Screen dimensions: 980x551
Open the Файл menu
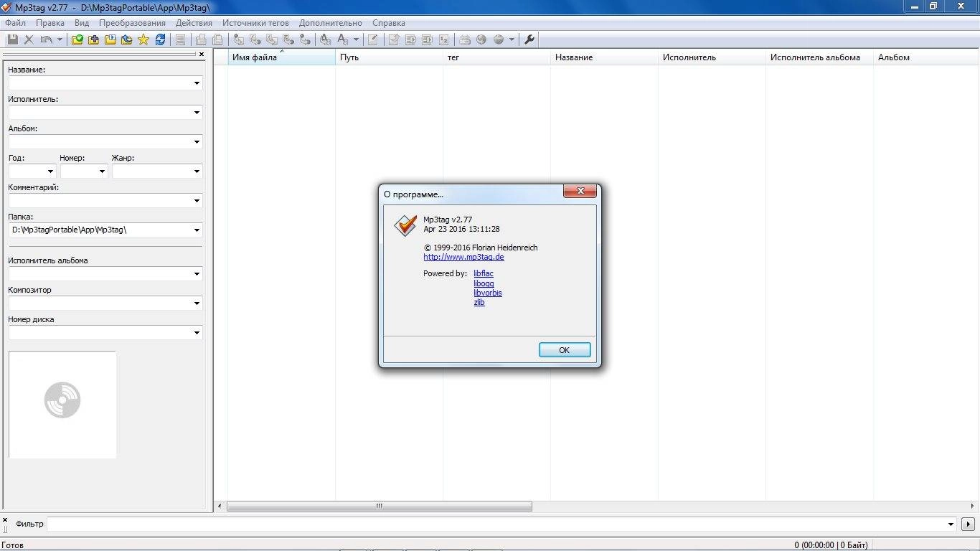(15, 23)
